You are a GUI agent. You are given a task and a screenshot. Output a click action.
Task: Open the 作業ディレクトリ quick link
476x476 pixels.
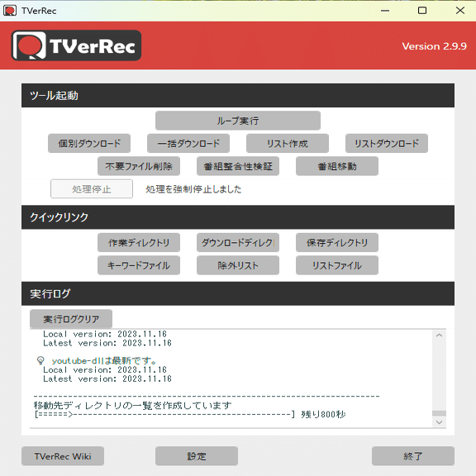click(x=139, y=243)
